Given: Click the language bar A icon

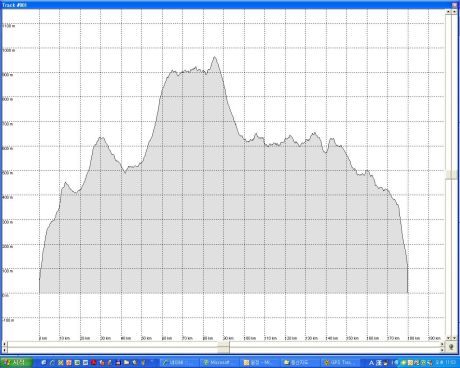Looking at the screenshot, I should 372,362.
